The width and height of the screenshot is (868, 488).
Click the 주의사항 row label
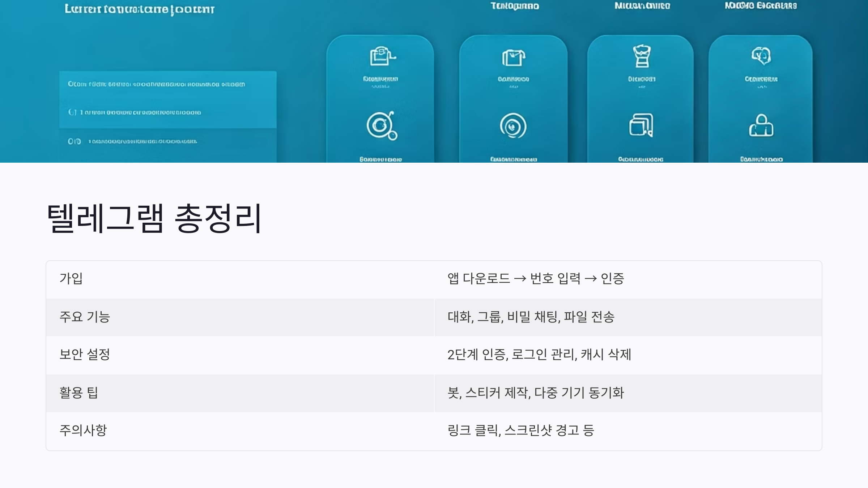[x=83, y=430]
